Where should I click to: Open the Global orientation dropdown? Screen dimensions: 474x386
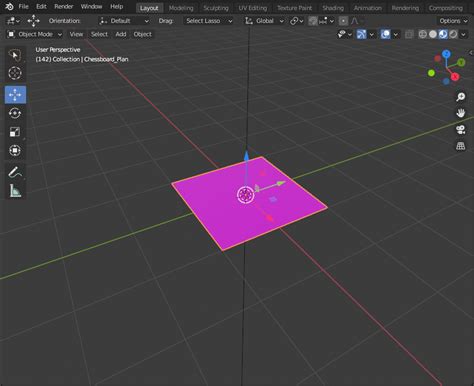coord(264,21)
